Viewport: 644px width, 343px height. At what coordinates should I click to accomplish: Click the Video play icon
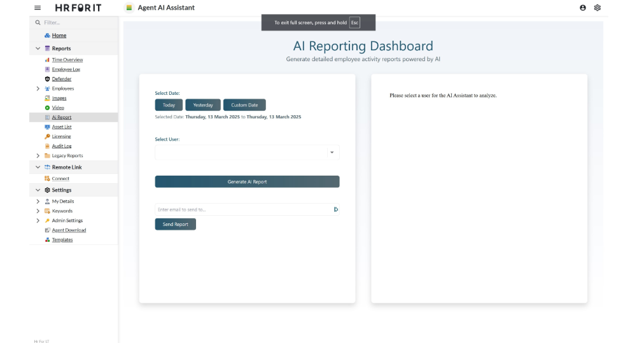47,108
